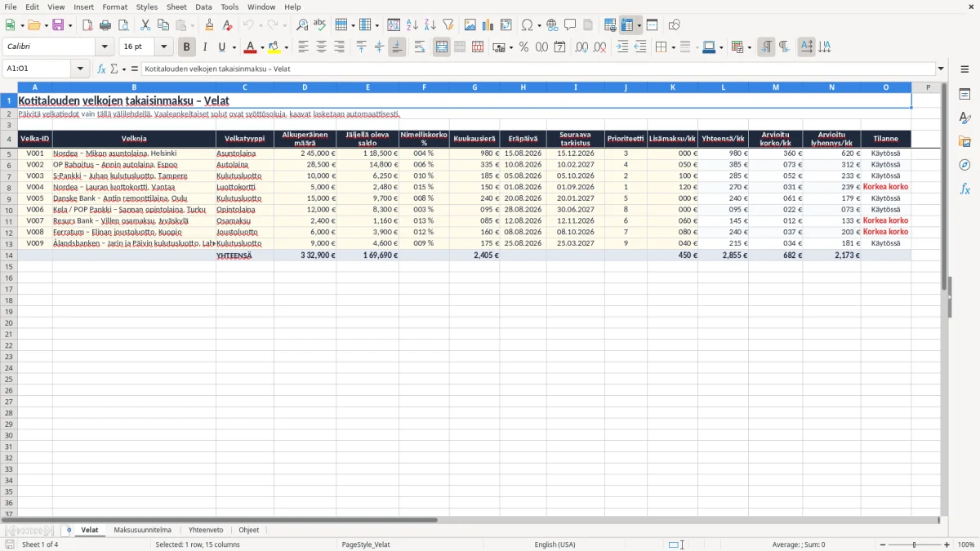Click the Clear Direct Formatting icon
The height and width of the screenshot is (551, 980).
[228, 25]
